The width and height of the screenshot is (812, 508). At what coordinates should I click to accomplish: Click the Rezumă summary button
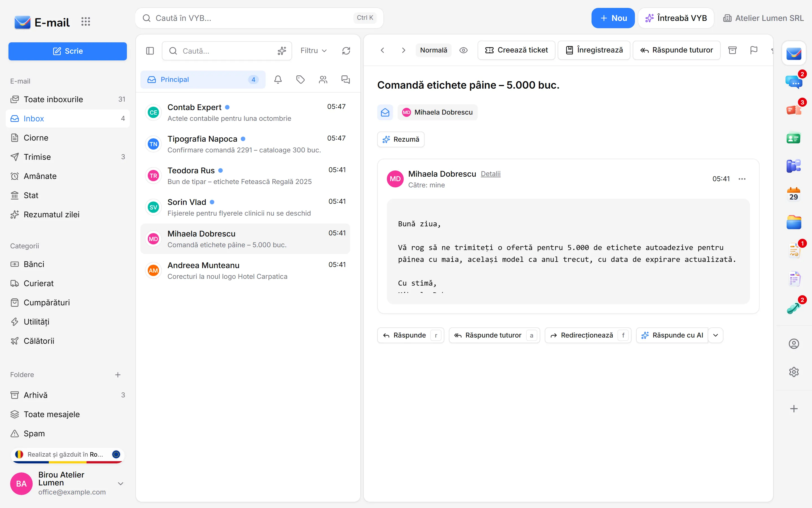pyautogui.click(x=401, y=139)
